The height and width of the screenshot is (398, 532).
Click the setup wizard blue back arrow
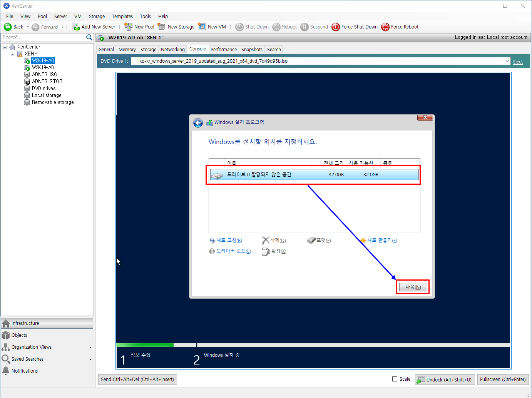(198, 123)
